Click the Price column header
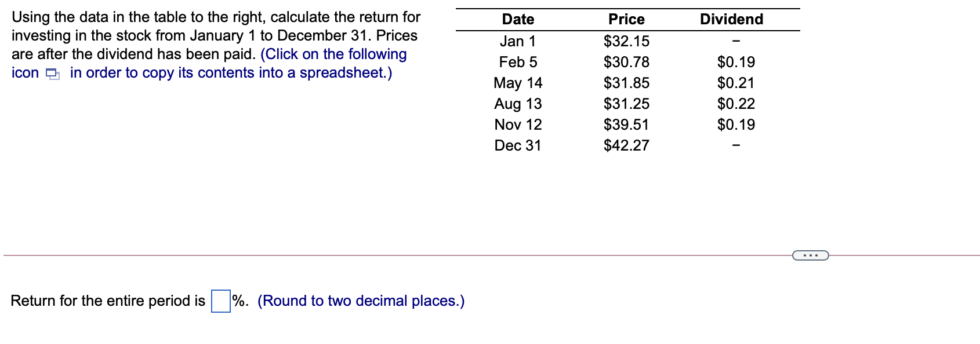Image resolution: width=980 pixels, height=344 pixels. [625, 19]
